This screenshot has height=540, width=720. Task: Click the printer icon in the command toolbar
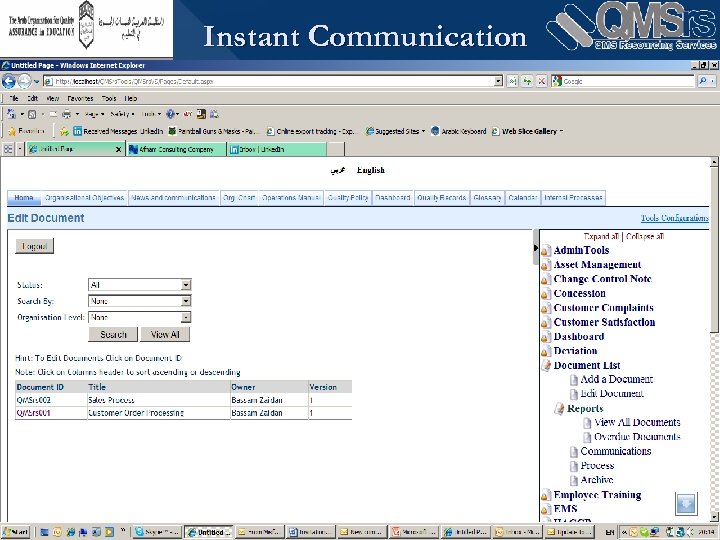pos(67,114)
